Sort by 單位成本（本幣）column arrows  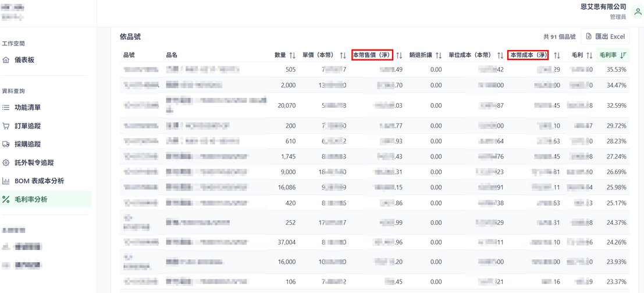pyautogui.click(x=500, y=55)
